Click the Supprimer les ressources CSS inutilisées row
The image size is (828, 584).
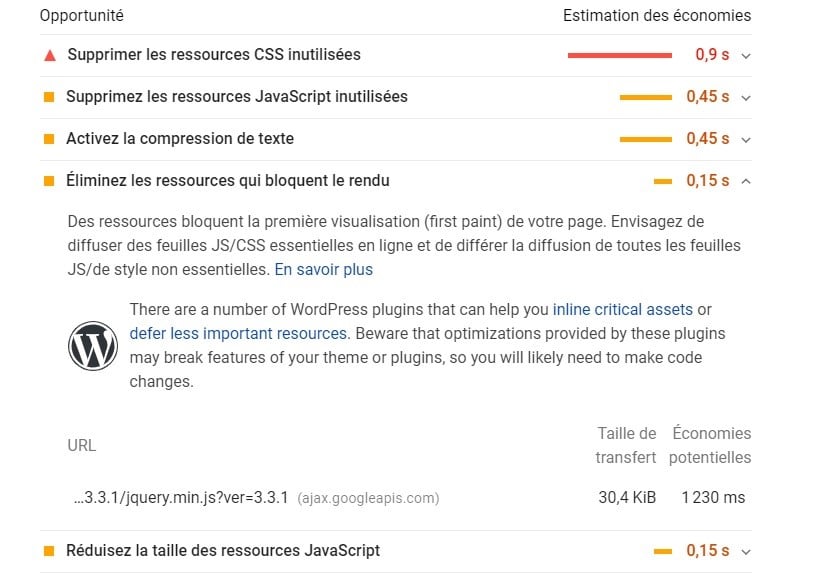click(396, 55)
